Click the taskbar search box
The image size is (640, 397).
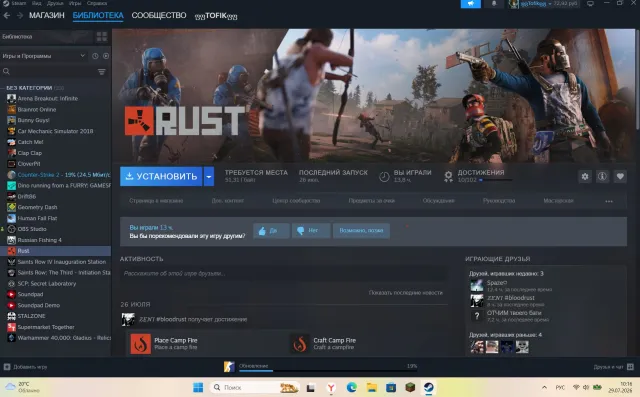255,387
